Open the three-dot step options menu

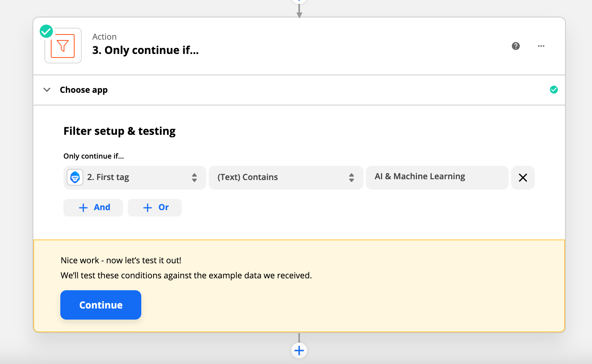pyautogui.click(x=541, y=46)
